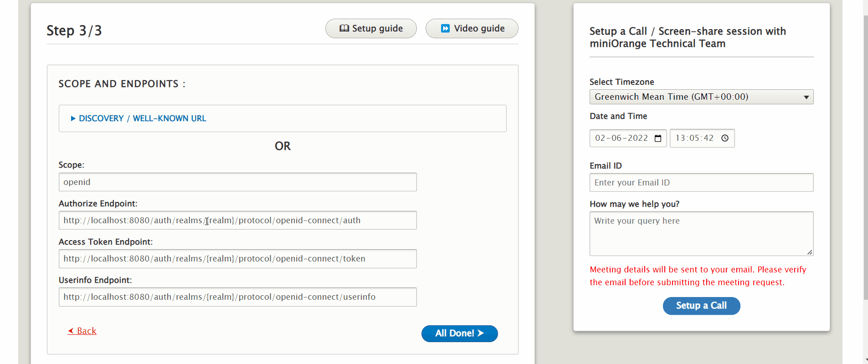This screenshot has width=868, height=364.
Task: Go back using the Back link
Action: pos(86,331)
